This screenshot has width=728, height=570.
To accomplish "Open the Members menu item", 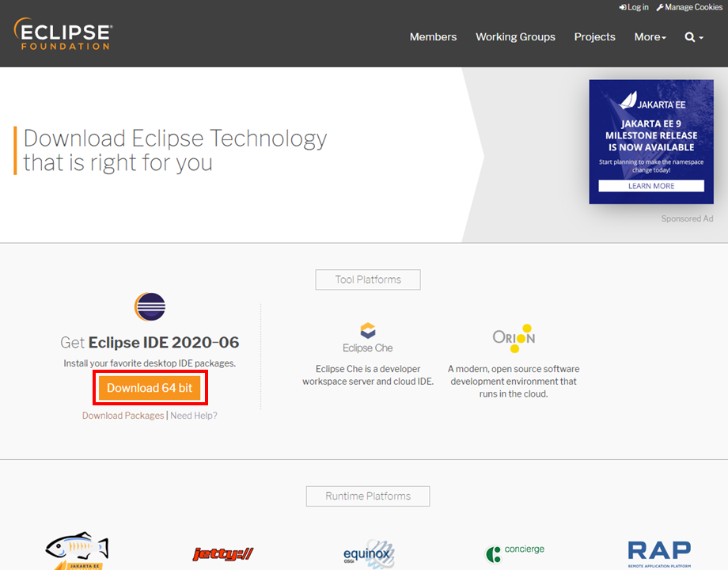I will point(433,36).
